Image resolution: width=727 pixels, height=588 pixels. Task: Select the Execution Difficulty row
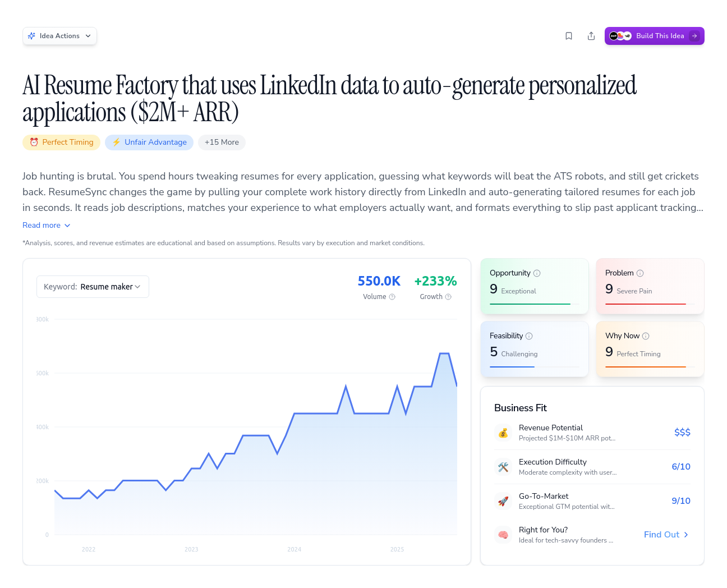tap(592, 467)
